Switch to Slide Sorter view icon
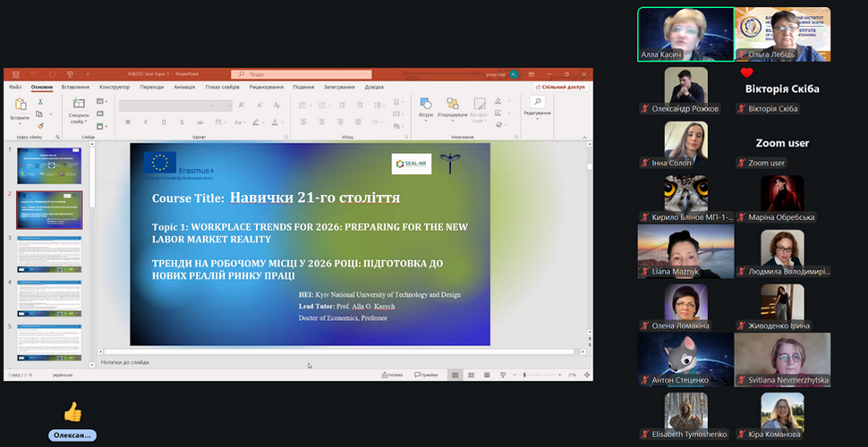Screen dimensions: 868x447 [x=470, y=375]
